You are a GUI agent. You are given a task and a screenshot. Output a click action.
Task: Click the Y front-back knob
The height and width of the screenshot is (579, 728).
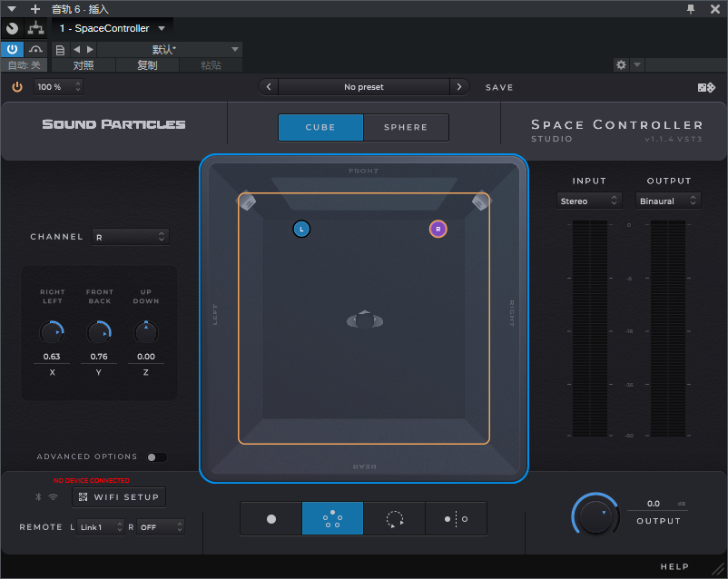pos(99,332)
